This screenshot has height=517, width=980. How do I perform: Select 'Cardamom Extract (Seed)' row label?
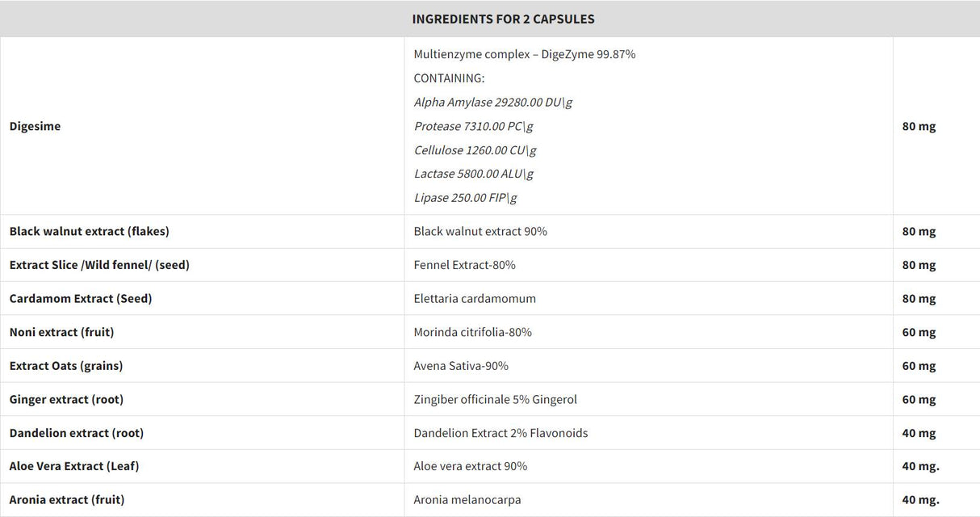[x=81, y=298]
